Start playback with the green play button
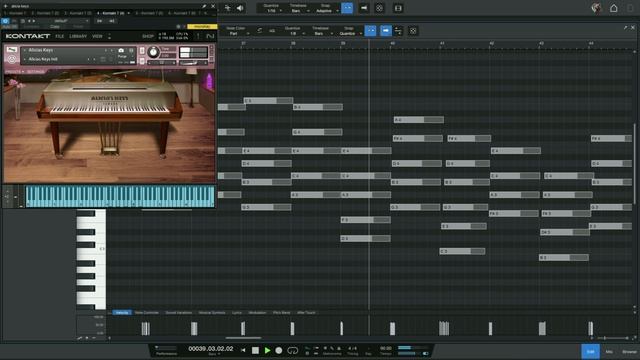This screenshot has height=360, width=640. click(x=267, y=350)
